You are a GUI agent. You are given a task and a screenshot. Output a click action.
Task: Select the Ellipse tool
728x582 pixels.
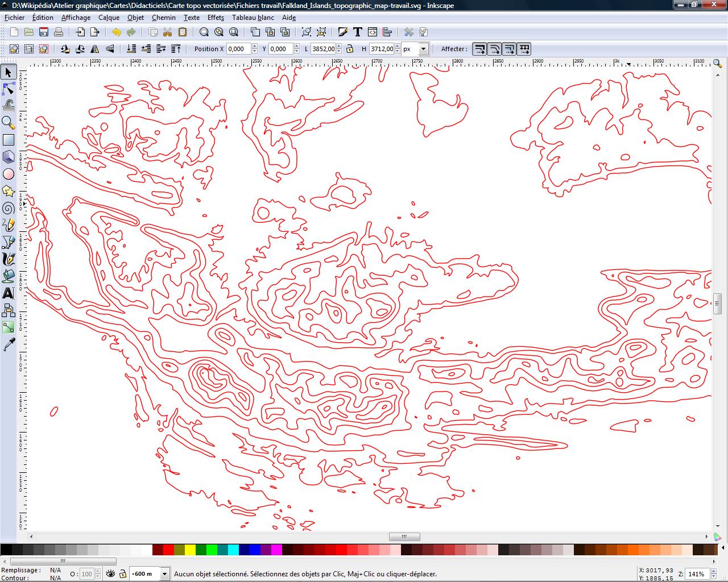tap(8, 174)
